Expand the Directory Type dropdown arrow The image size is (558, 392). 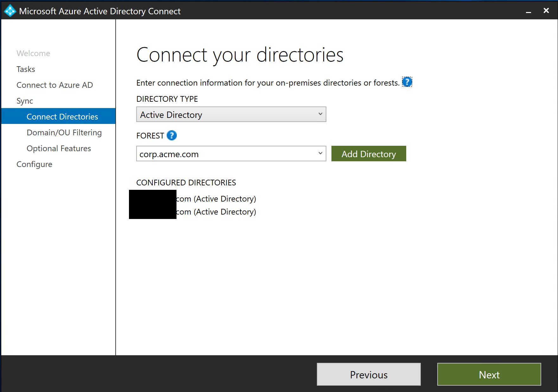point(320,114)
